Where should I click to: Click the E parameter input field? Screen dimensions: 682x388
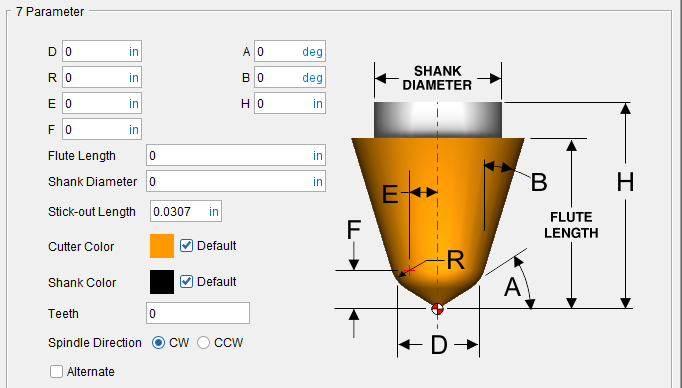pyautogui.click(x=102, y=104)
